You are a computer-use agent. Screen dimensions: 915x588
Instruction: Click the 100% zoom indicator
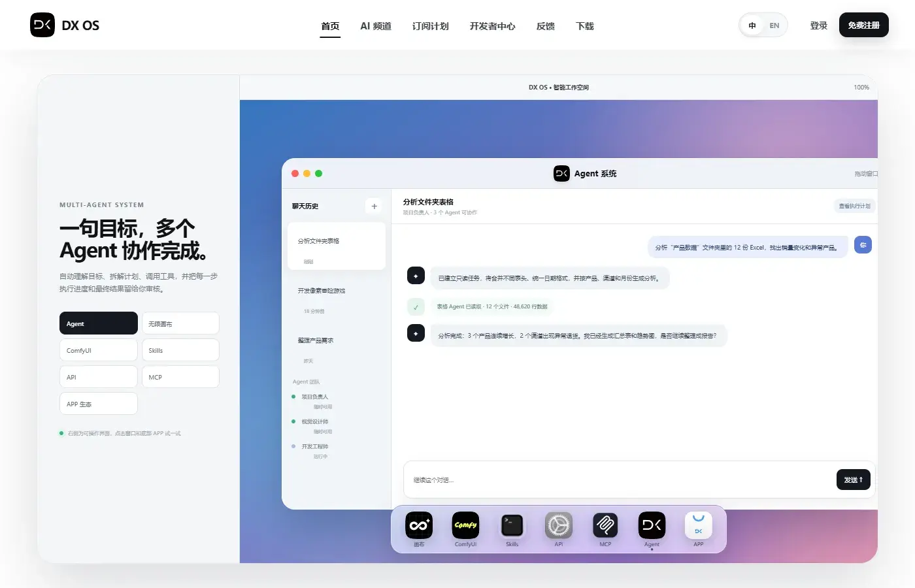[x=861, y=88]
